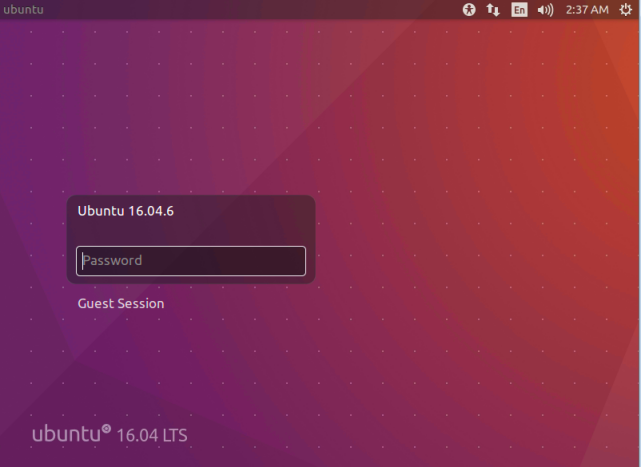
Task: Select the Guest Session login option
Action: pos(121,303)
